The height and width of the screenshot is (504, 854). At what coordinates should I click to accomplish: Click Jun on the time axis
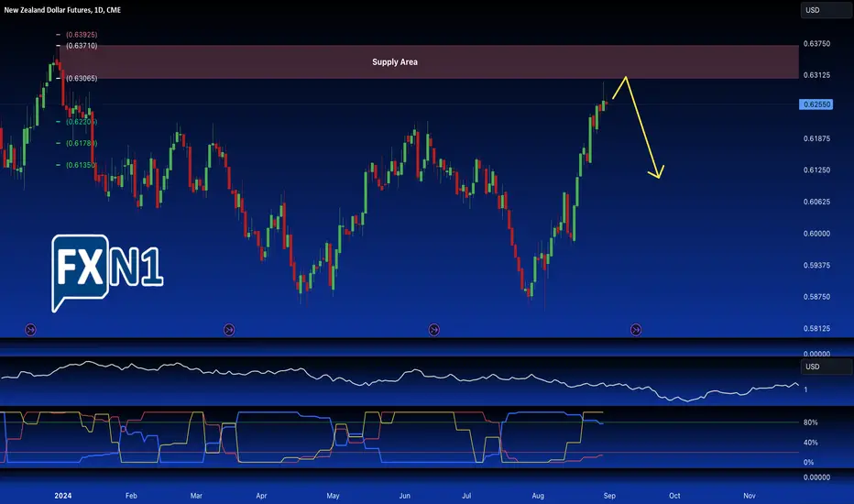405,496
